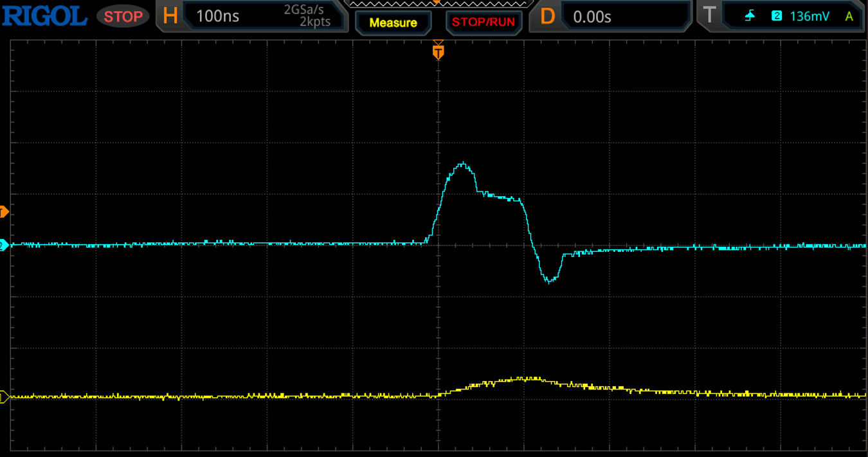Click the RIGOL logo
This screenshot has height=457, width=868.
(44, 16)
